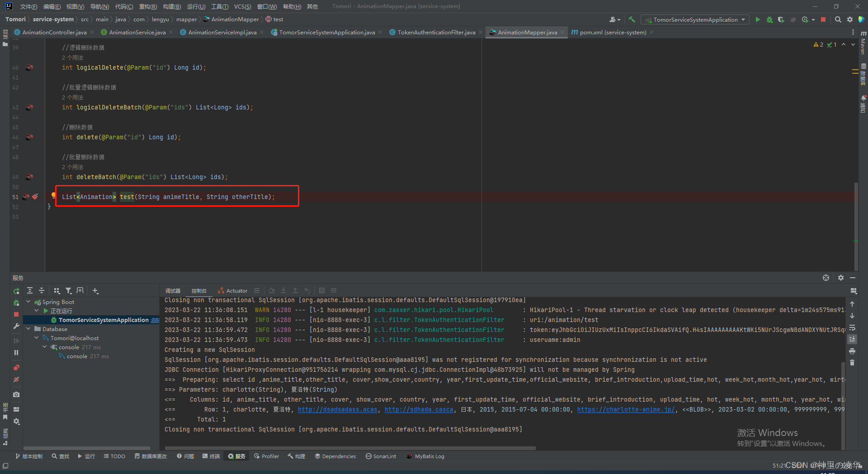The image size is (868, 474).
Task: Open the Dependencies tool window
Action: point(335,456)
